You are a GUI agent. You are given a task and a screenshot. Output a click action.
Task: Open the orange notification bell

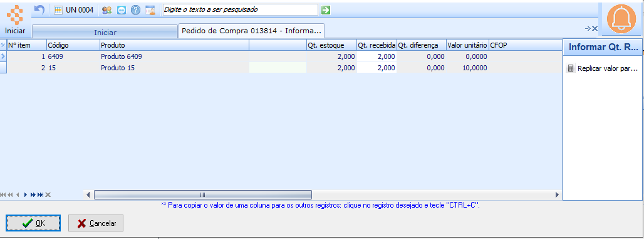(621, 19)
